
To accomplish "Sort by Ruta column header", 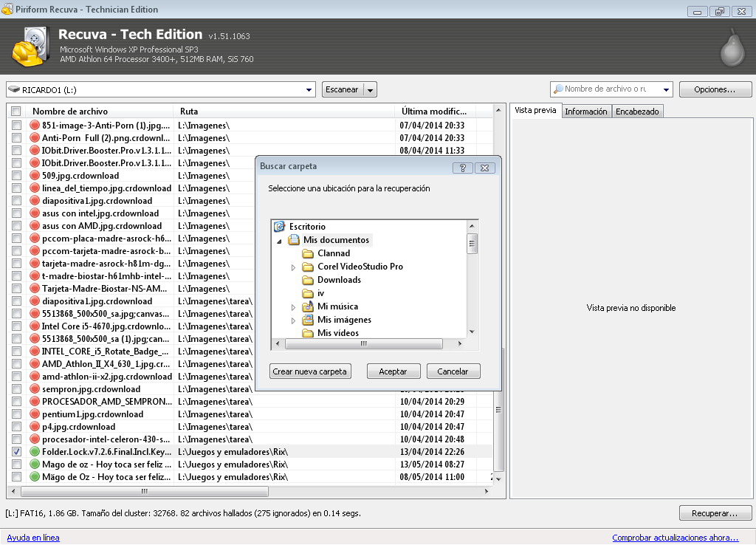I will (283, 111).
